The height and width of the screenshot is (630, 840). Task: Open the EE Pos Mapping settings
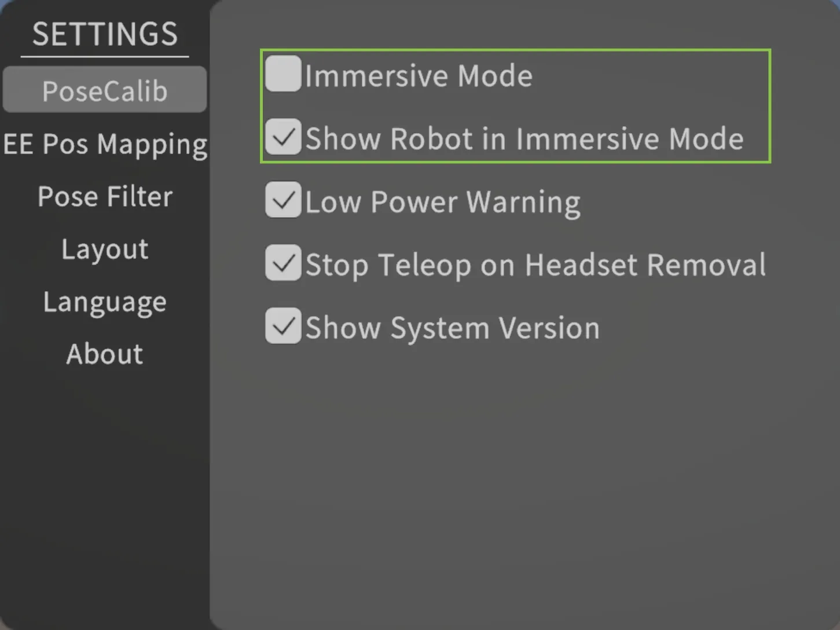point(105,144)
